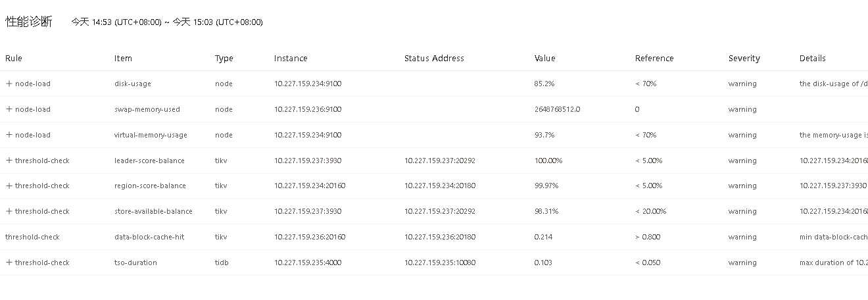
Task: Click the 性能诊断 page title
Action: point(29,22)
